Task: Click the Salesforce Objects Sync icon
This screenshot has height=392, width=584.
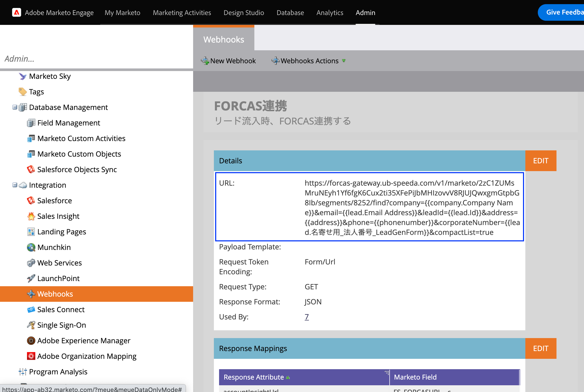Action: [x=31, y=170]
